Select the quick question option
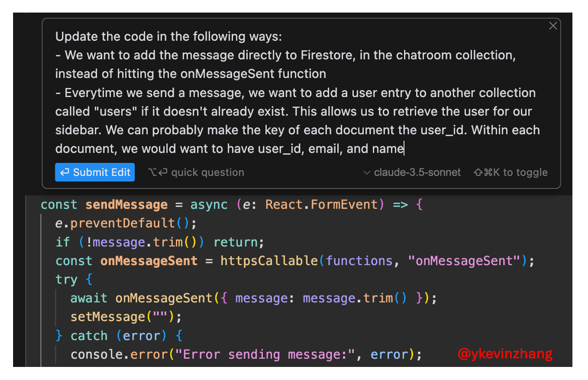The height and width of the screenshot is (380, 588). tap(208, 172)
